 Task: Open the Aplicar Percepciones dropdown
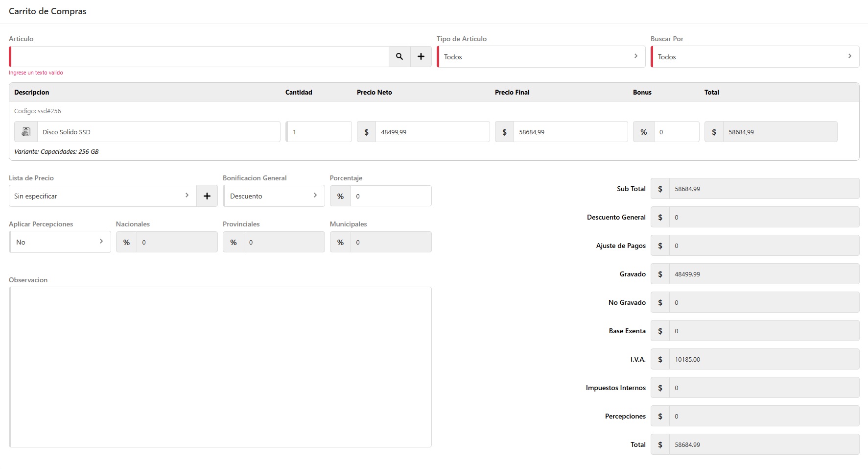coord(60,242)
